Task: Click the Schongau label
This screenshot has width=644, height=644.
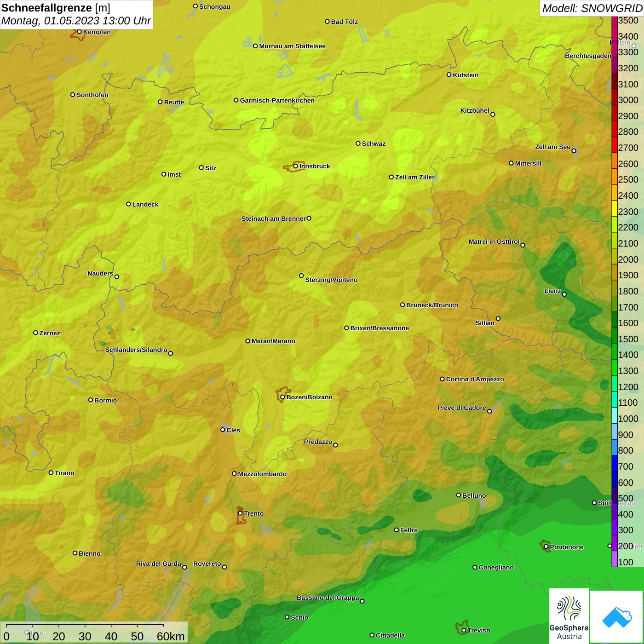Action: 215,6
